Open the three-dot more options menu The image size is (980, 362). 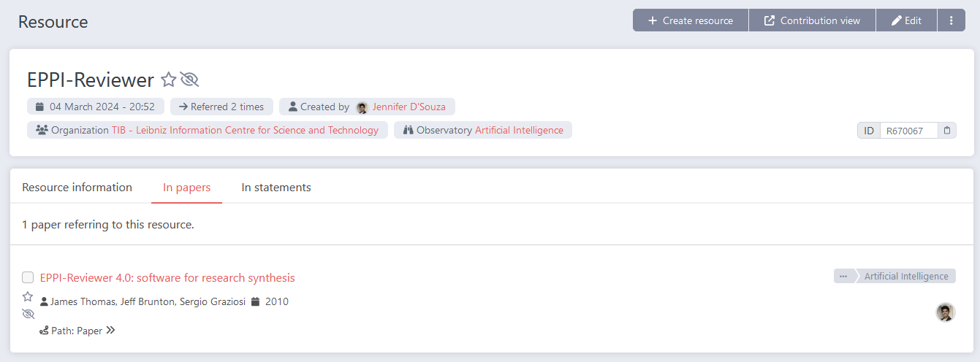coord(951,20)
